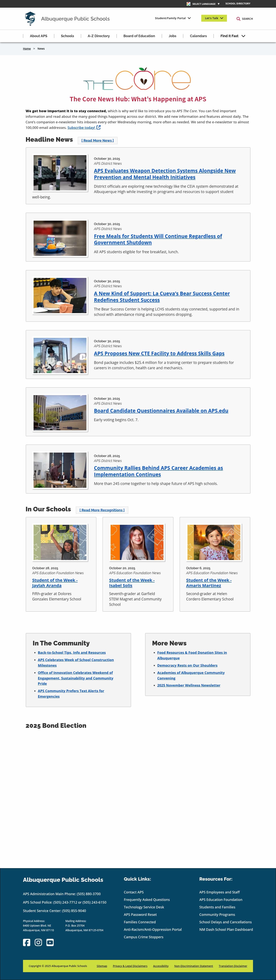Open Text Alerts for Emergencies link
Viewport: 276px width, 980px height.
click(x=71, y=693)
